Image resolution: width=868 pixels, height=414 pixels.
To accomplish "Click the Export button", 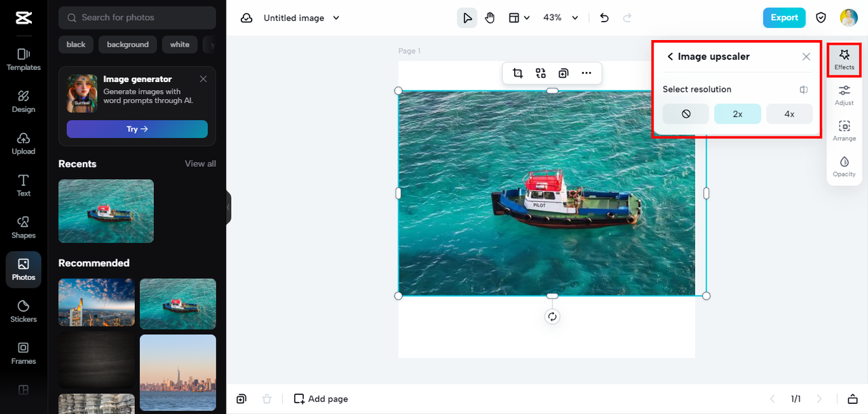I will (784, 18).
